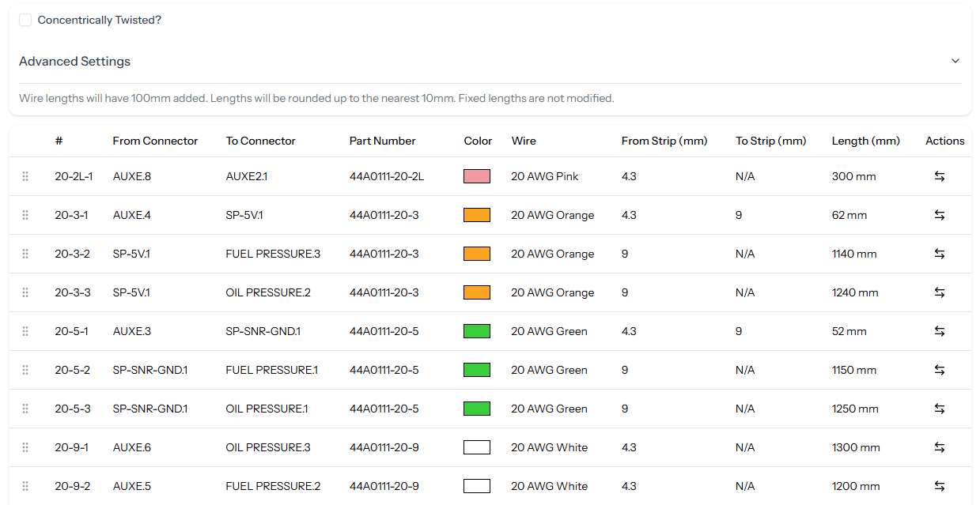Click swap icon for wire 20-2L-1
Image resolution: width=980 pixels, height=505 pixels.
click(939, 176)
